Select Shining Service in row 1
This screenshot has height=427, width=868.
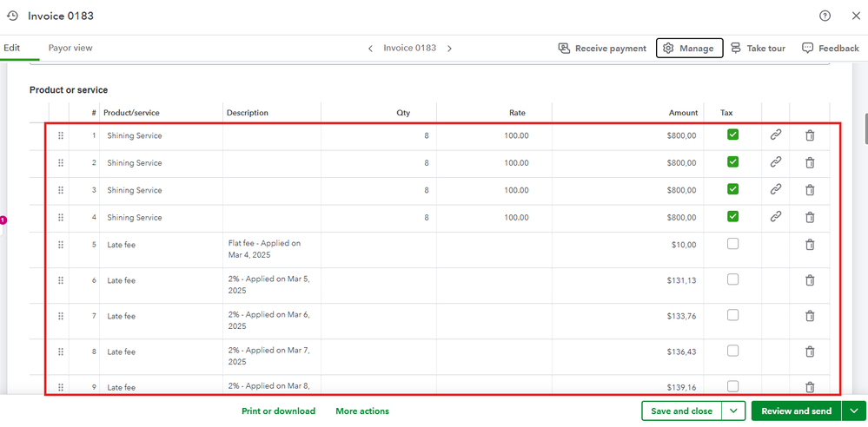coord(135,135)
